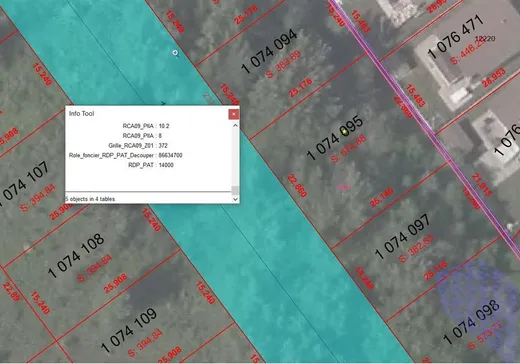Select the RCA09_PIIA : 8 entry
The width and height of the screenshot is (520, 364).
coord(142,136)
